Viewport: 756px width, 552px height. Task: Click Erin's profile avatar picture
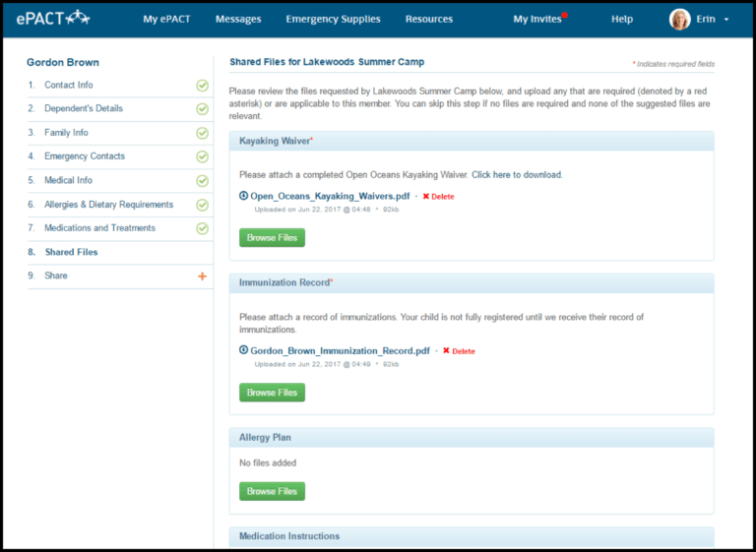679,20
